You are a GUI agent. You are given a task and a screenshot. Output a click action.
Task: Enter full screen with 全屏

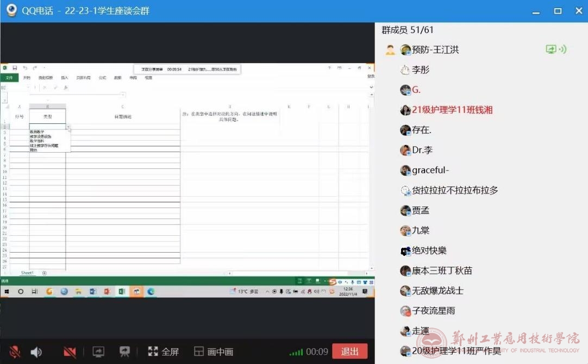click(164, 352)
